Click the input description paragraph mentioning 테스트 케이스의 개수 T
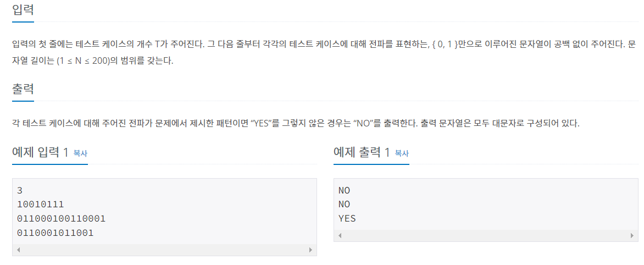The width and height of the screenshot is (644, 265). 324,53
